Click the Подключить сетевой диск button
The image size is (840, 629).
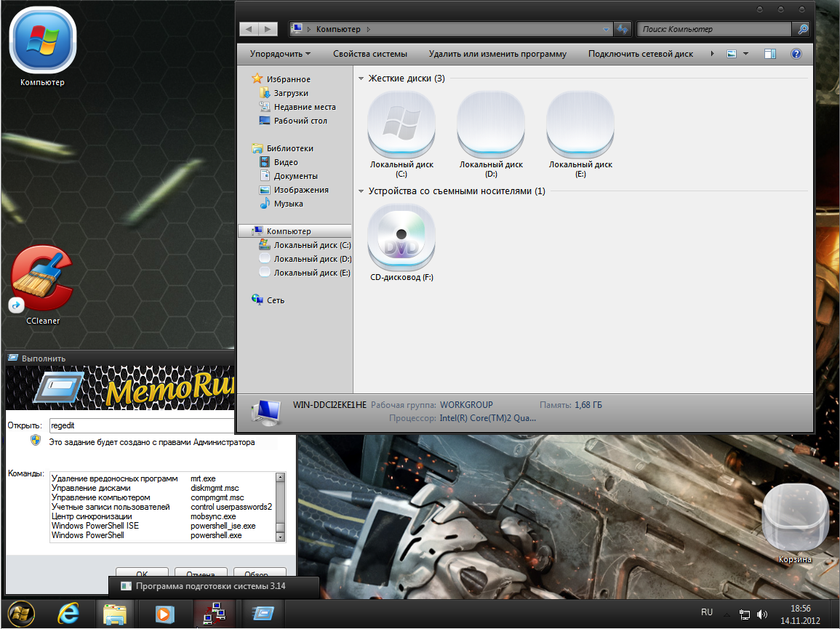click(641, 54)
